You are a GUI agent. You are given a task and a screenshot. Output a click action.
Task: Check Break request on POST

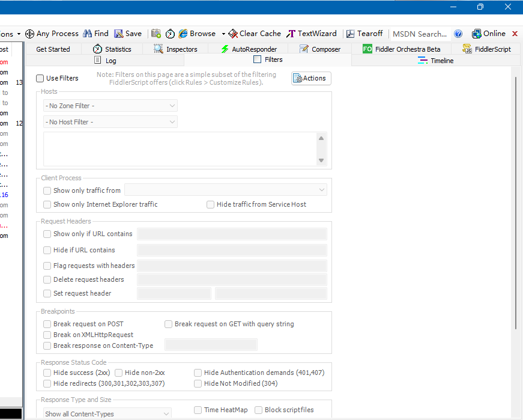click(47, 324)
